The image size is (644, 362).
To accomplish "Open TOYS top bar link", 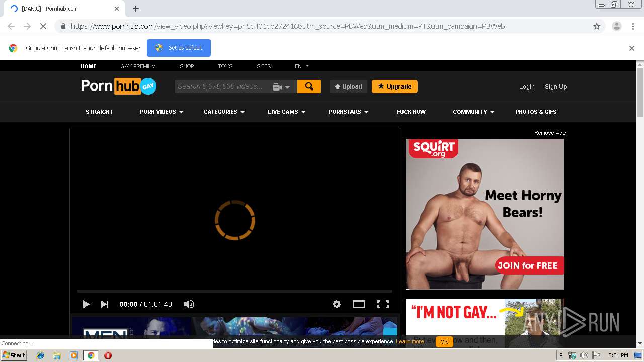I will click(x=225, y=66).
